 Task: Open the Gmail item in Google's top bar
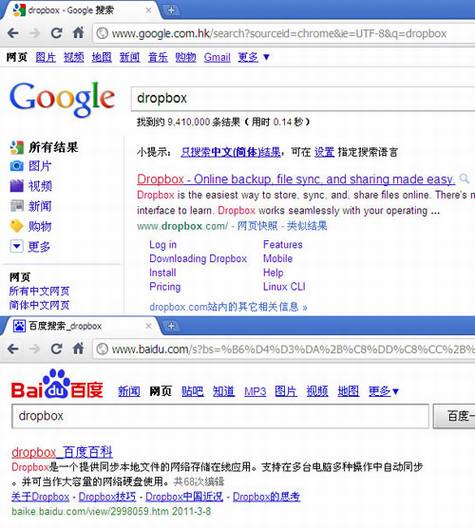coord(217,57)
